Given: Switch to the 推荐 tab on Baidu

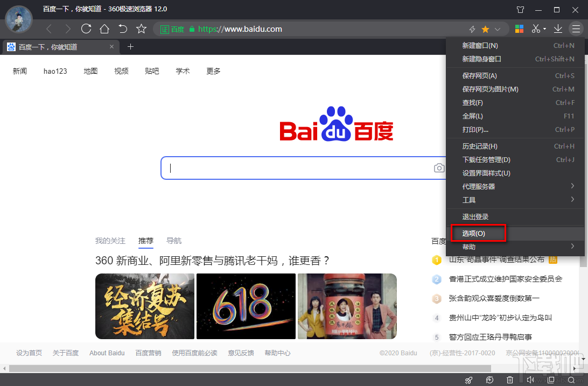Looking at the screenshot, I should coord(146,241).
